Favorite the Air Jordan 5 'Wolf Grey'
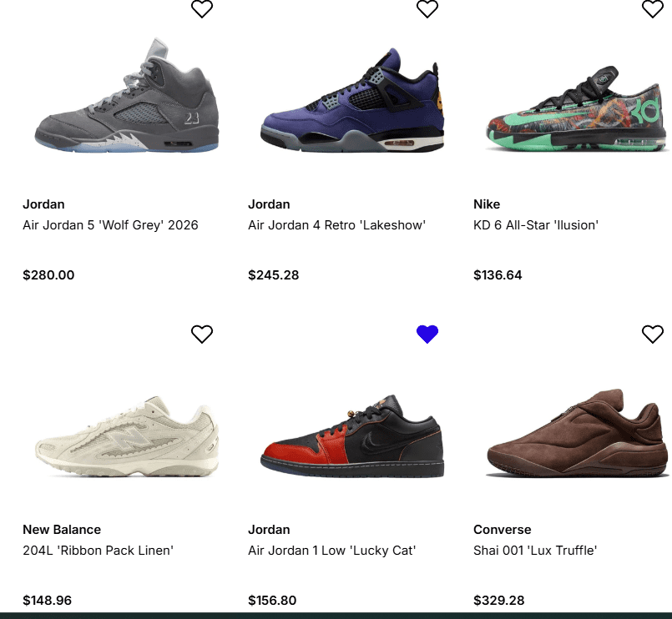Viewport: 672px width, 619px height. click(202, 9)
